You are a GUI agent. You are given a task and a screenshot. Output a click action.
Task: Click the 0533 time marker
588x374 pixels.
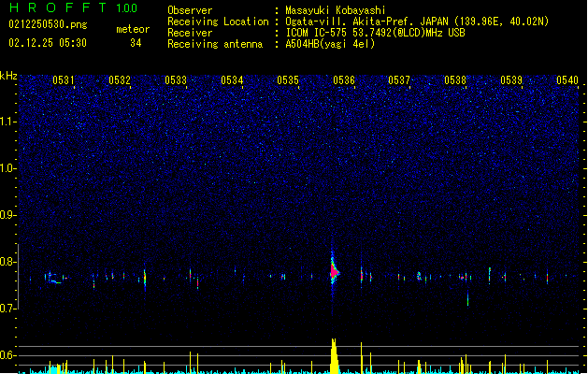coord(176,80)
